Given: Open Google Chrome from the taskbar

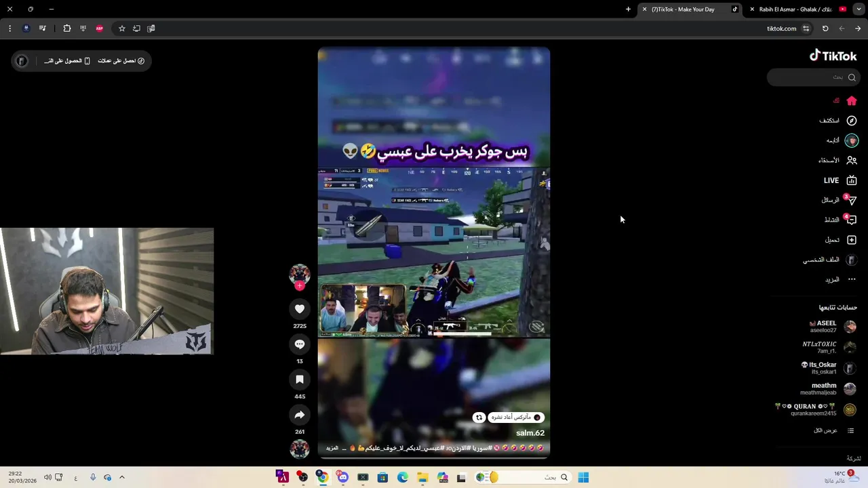Looking at the screenshot, I should click(x=323, y=477).
